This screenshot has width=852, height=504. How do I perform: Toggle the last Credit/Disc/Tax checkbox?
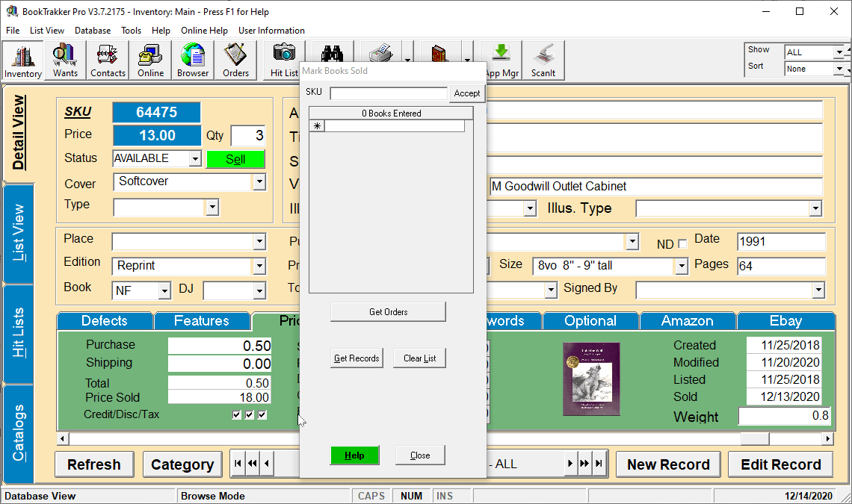[262, 415]
